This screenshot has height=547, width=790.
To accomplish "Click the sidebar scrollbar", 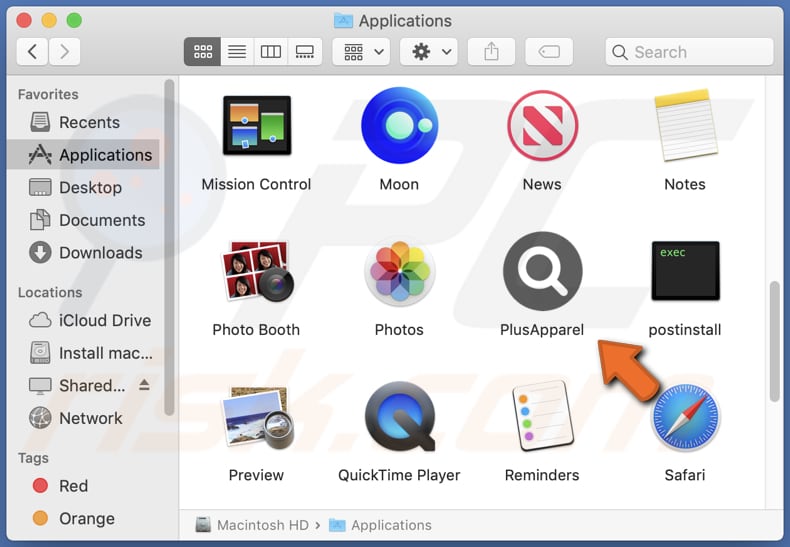I will [169, 247].
